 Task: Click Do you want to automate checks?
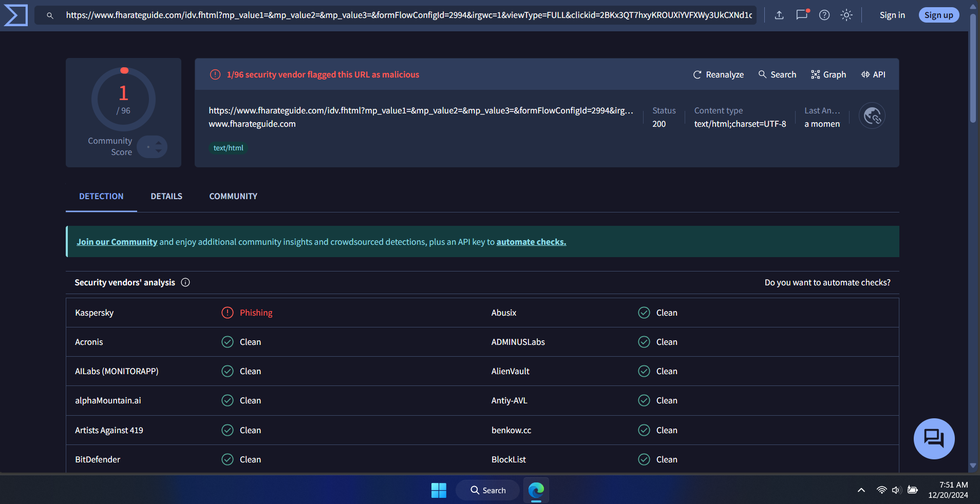point(827,282)
